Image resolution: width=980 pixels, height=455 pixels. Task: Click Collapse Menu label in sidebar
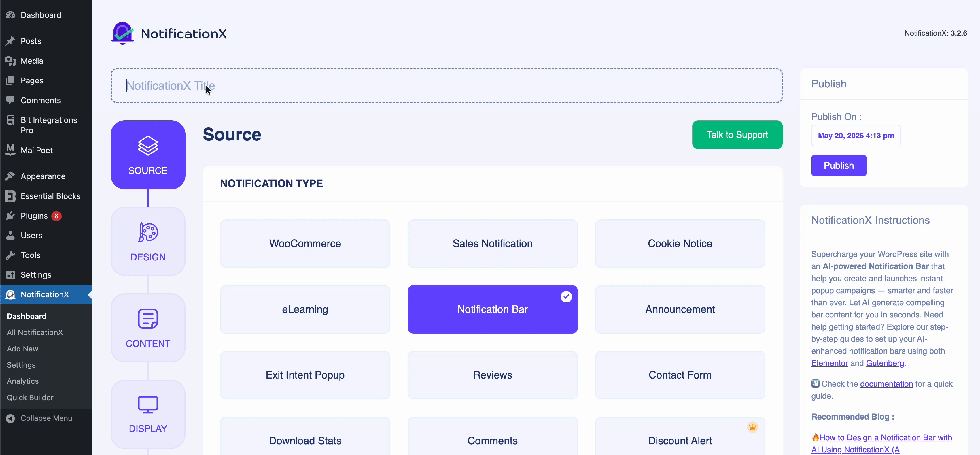(46, 418)
